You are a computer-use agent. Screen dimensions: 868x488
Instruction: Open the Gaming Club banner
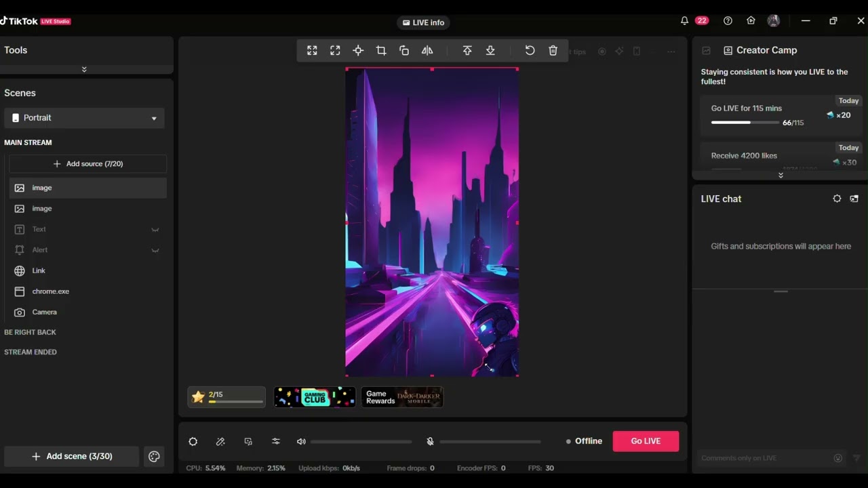[x=315, y=397]
